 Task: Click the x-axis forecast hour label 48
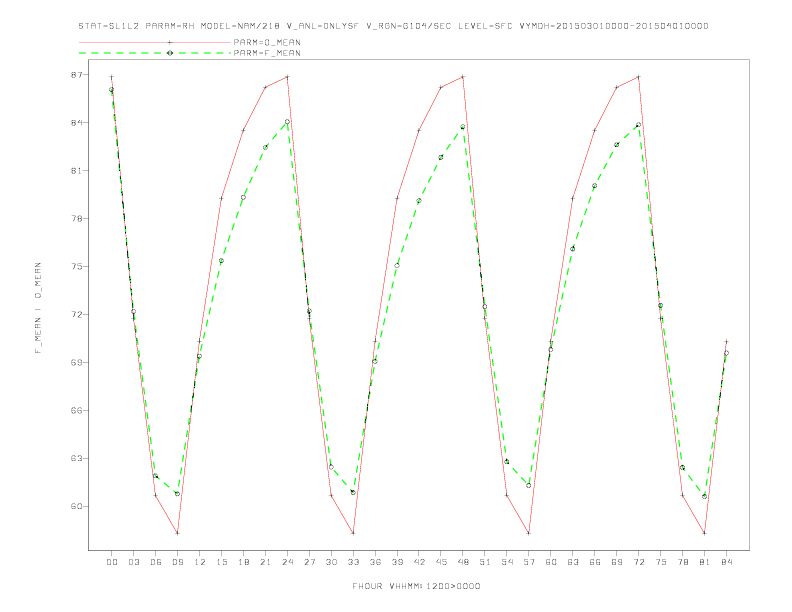463,562
